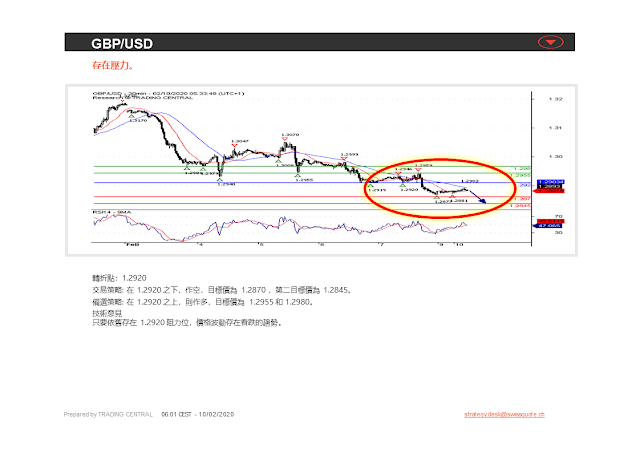Open the strategydesk@swissquote.ch email link

click(504, 414)
